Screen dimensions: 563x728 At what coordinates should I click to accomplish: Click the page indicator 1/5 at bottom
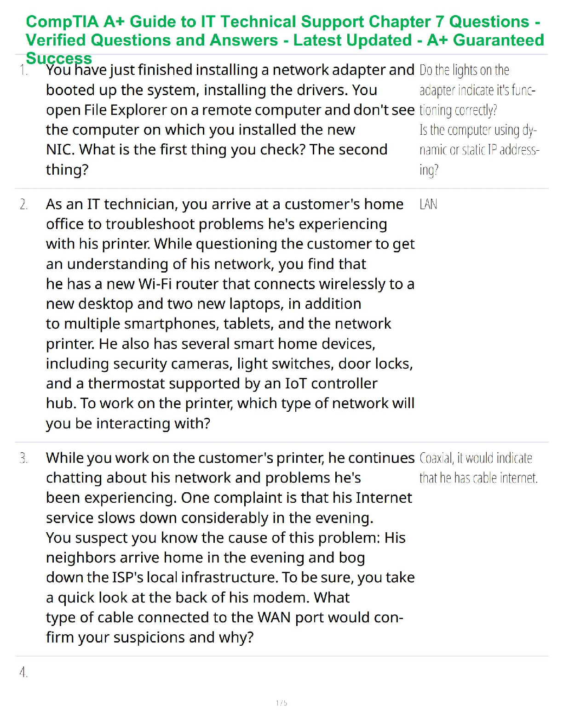(281, 703)
